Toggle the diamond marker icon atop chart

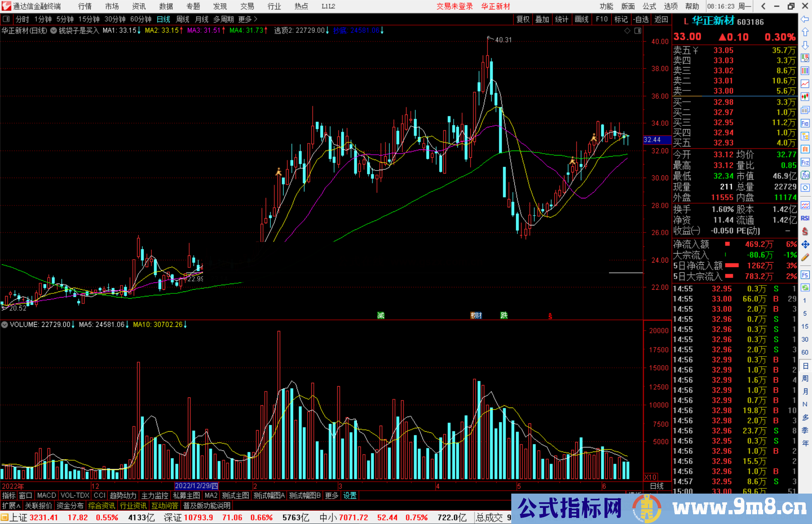coord(627,31)
